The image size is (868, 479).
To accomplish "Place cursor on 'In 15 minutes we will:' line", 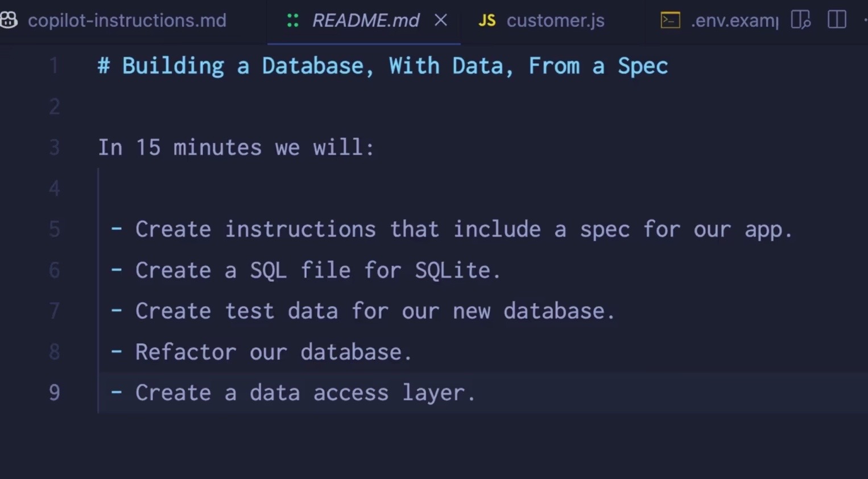I will pyautogui.click(x=236, y=147).
